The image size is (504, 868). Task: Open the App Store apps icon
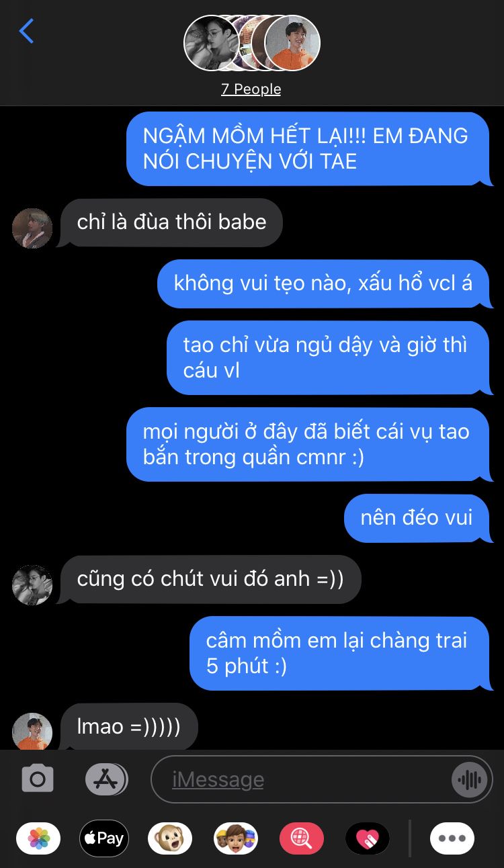pyautogui.click(x=106, y=779)
